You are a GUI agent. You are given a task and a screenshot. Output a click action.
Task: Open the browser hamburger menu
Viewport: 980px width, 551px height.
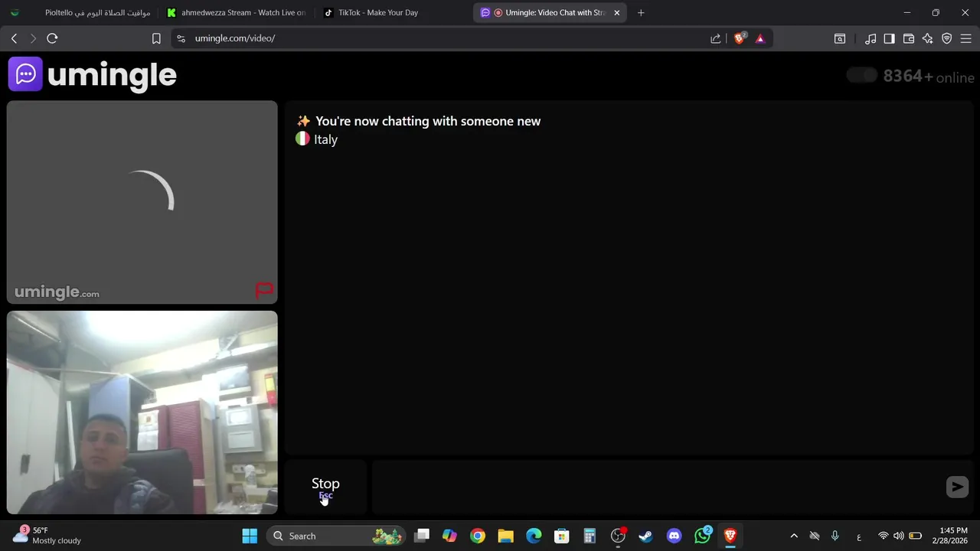(x=965, y=38)
